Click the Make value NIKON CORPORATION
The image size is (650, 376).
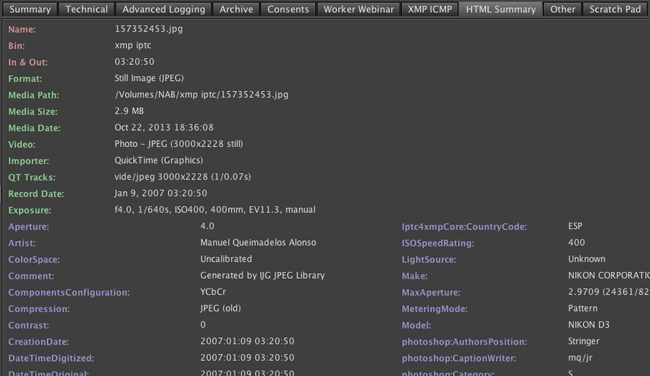[x=609, y=275]
